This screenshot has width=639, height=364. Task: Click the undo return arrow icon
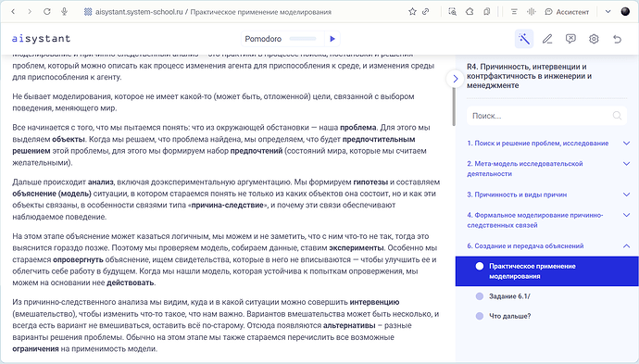tap(617, 39)
